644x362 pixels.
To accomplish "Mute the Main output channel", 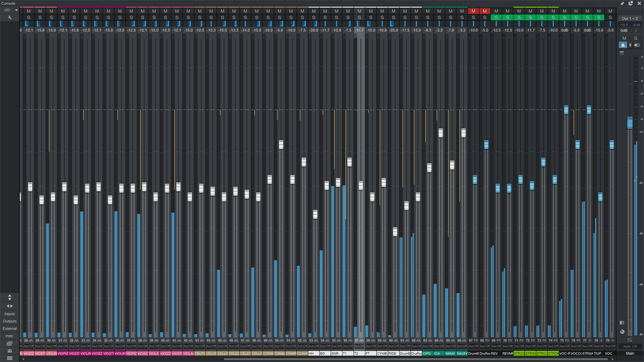I will [624, 38].
